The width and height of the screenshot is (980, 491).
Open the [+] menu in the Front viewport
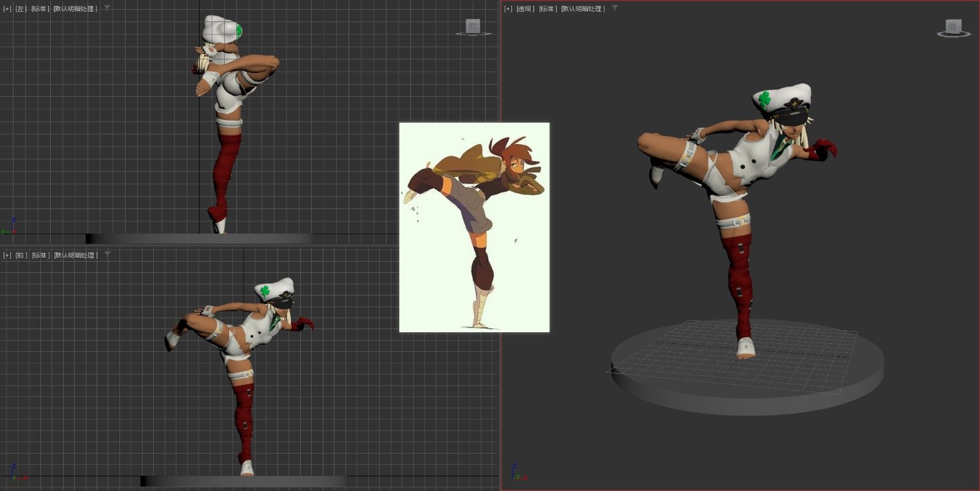coord(7,255)
